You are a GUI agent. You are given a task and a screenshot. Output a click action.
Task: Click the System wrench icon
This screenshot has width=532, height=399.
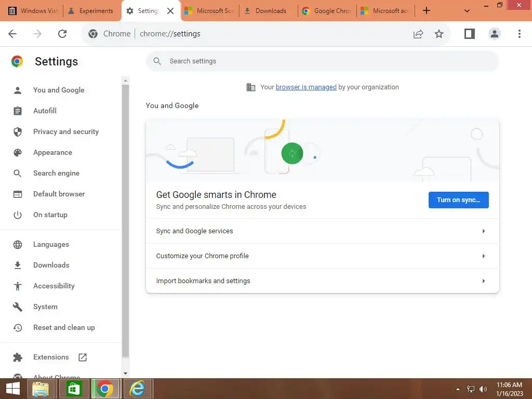pyautogui.click(x=18, y=307)
